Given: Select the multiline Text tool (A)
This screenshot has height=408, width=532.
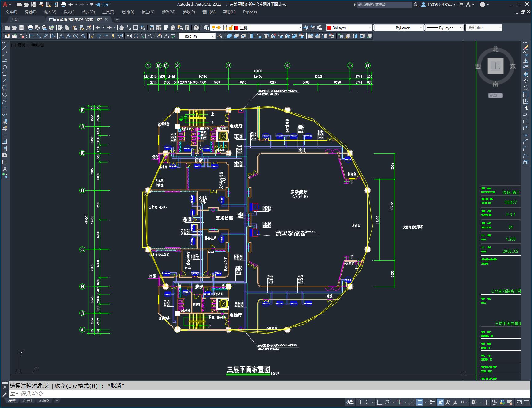Looking at the screenshot, I should [x=5, y=169].
